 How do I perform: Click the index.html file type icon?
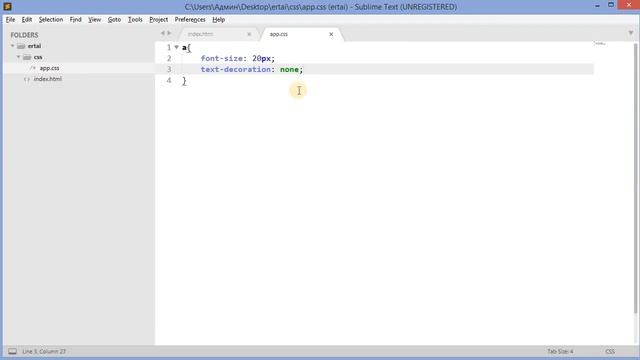click(27, 79)
